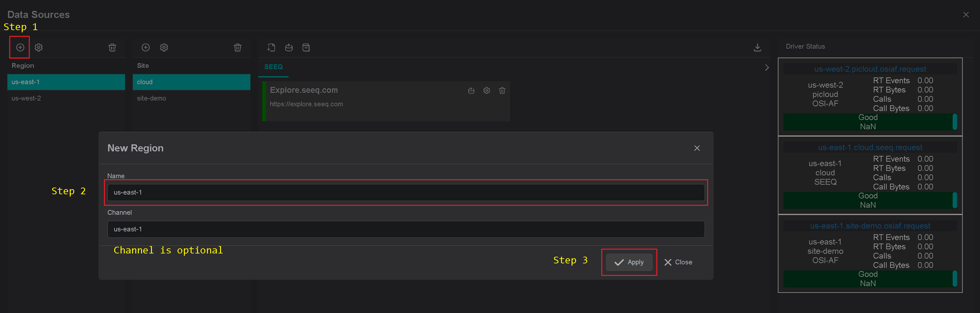Click the Name input field
This screenshot has height=313, width=980.
click(x=406, y=192)
